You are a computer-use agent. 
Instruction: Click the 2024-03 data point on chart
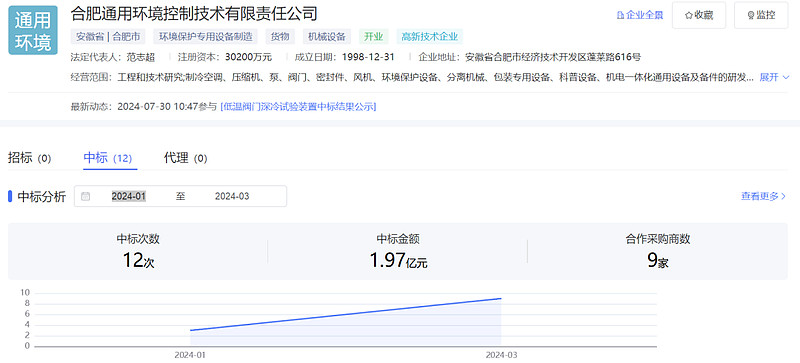click(501, 298)
